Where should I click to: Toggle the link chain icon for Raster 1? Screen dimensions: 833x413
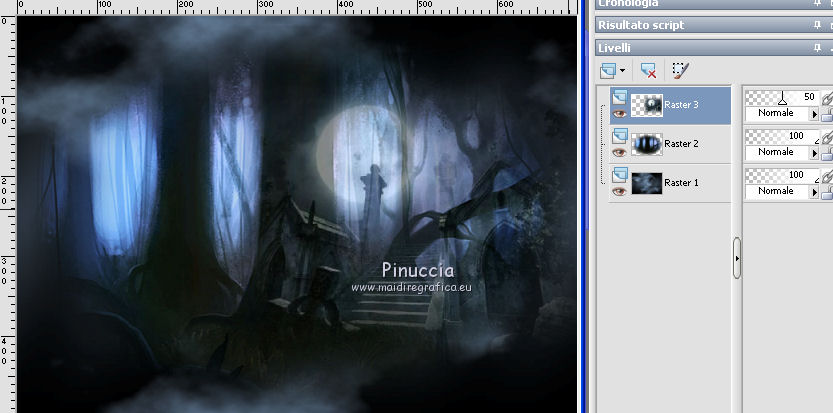(827, 176)
